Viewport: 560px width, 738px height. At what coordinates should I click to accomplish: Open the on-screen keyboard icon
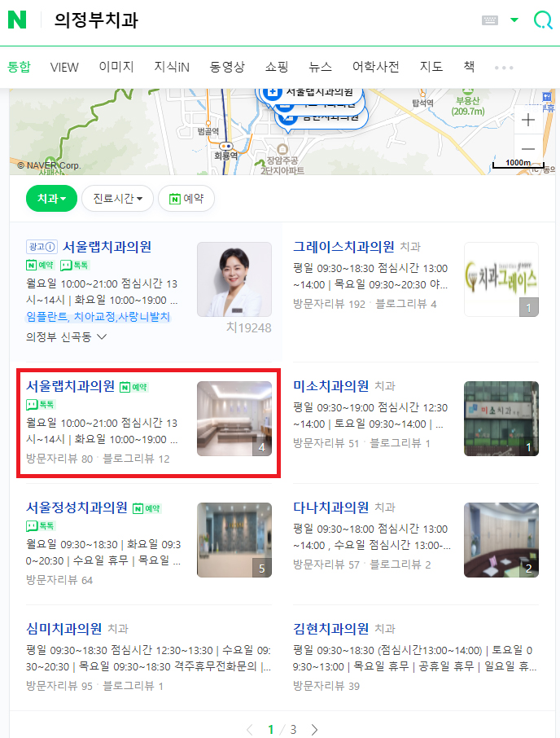(489, 20)
